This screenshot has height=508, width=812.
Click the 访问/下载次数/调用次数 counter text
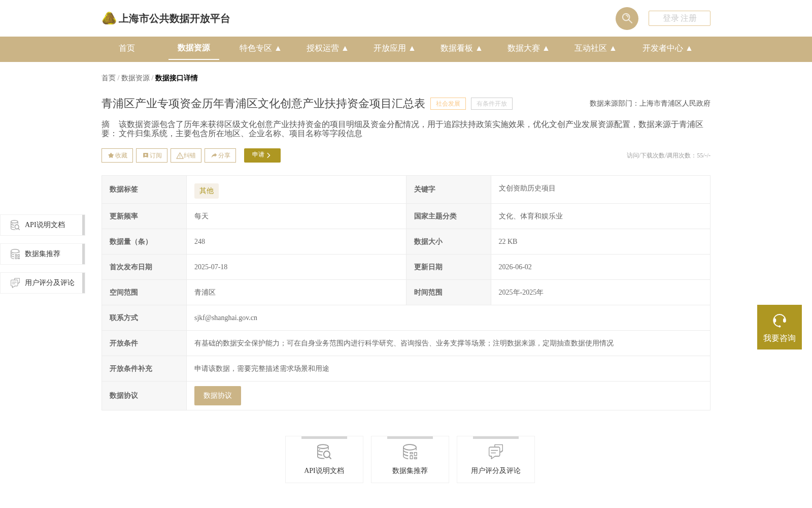coord(668,155)
